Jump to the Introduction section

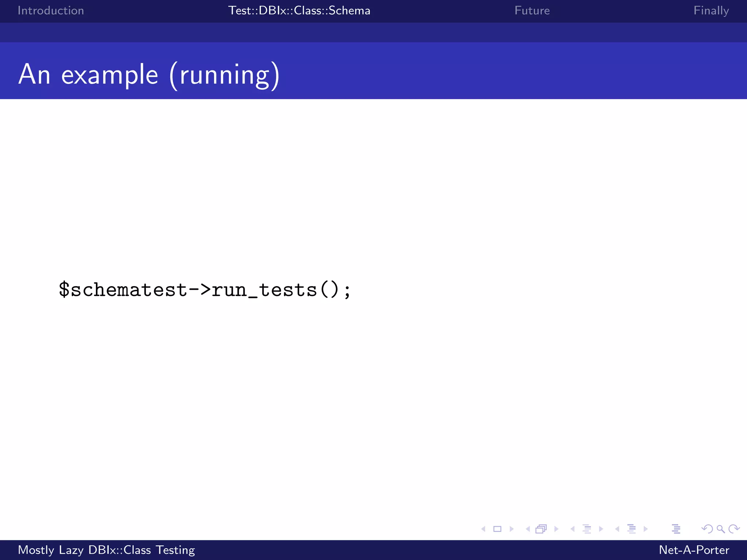point(51,11)
